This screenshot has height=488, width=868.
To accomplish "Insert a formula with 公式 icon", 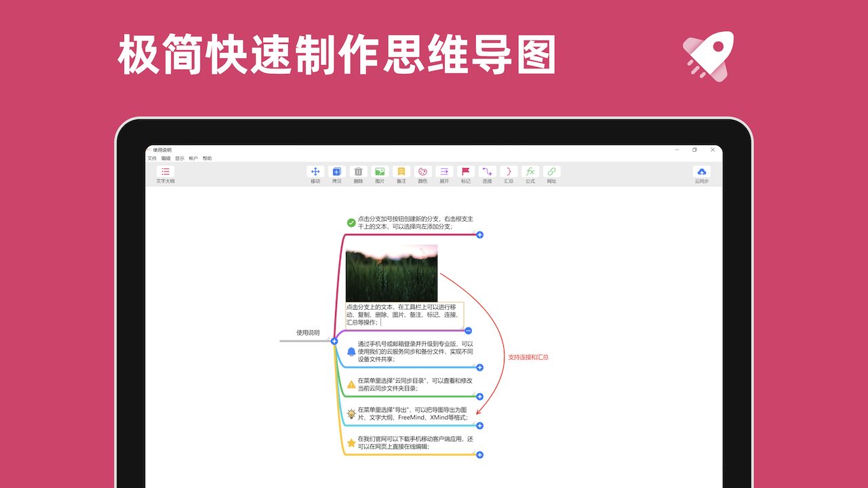I will point(530,172).
